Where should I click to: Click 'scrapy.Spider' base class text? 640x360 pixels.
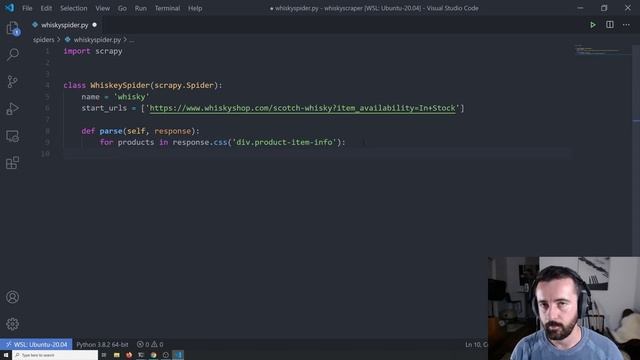(184, 85)
